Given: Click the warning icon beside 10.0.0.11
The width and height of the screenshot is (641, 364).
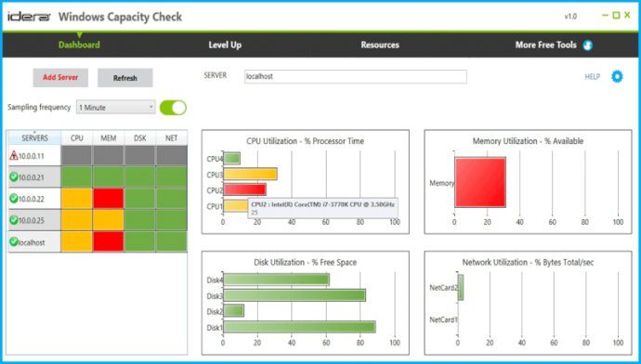Looking at the screenshot, I should pos(14,155).
